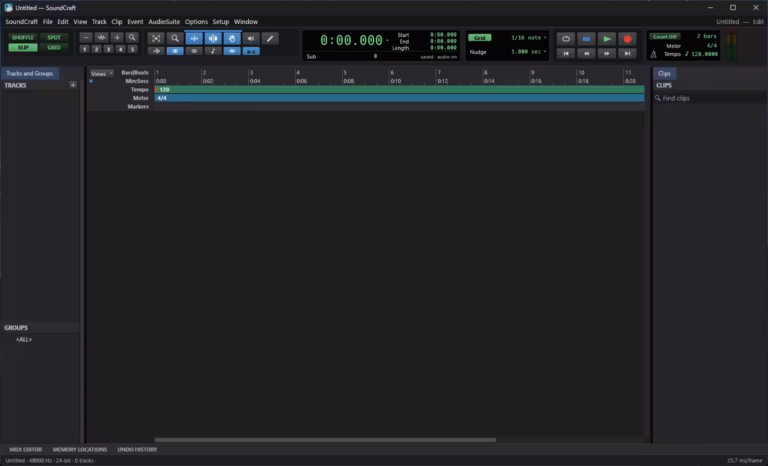768x466 pixels.
Task: Open the 1/16 note grid value dropdown
Action: click(x=528, y=38)
